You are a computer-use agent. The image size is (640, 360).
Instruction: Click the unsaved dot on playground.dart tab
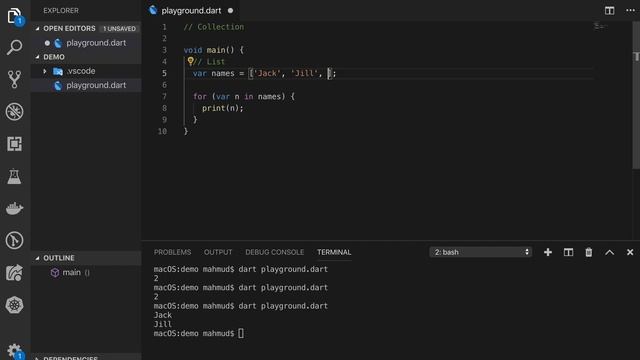pyautogui.click(x=230, y=11)
